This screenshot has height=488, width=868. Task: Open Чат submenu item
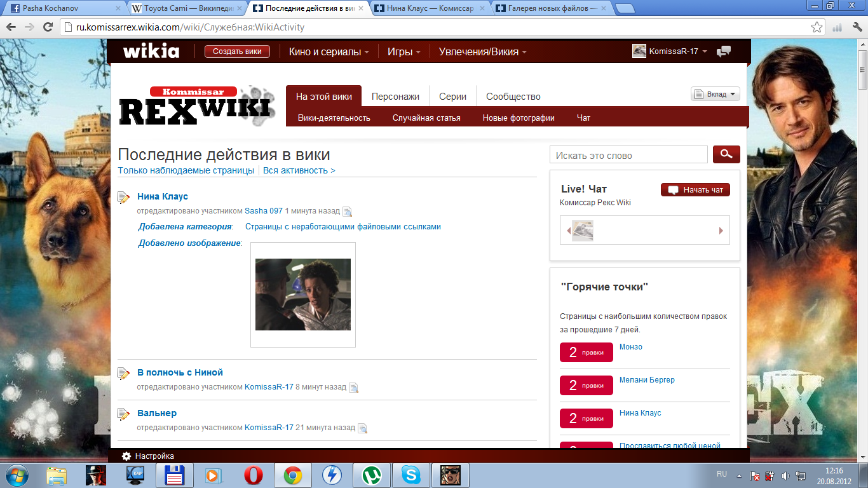tap(583, 118)
